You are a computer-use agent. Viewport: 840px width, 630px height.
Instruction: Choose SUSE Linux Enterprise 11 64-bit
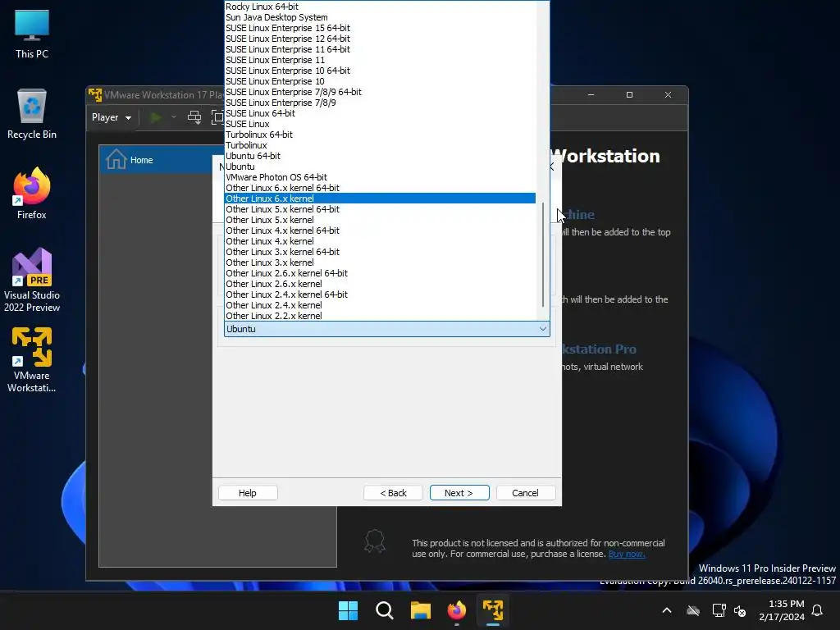(380, 49)
